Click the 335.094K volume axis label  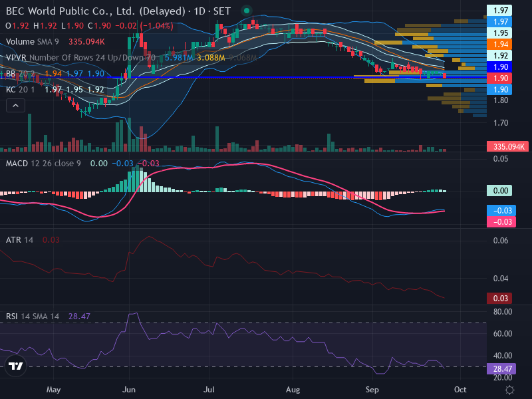click(507, 146)
